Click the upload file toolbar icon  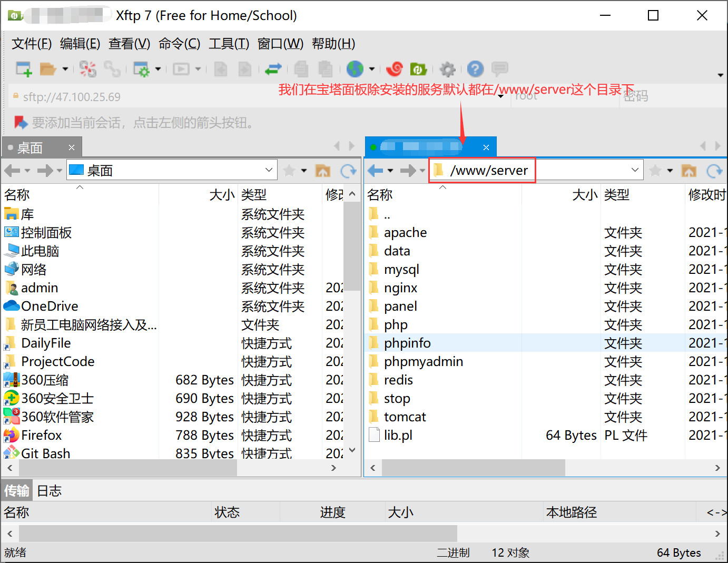[221, 69]
